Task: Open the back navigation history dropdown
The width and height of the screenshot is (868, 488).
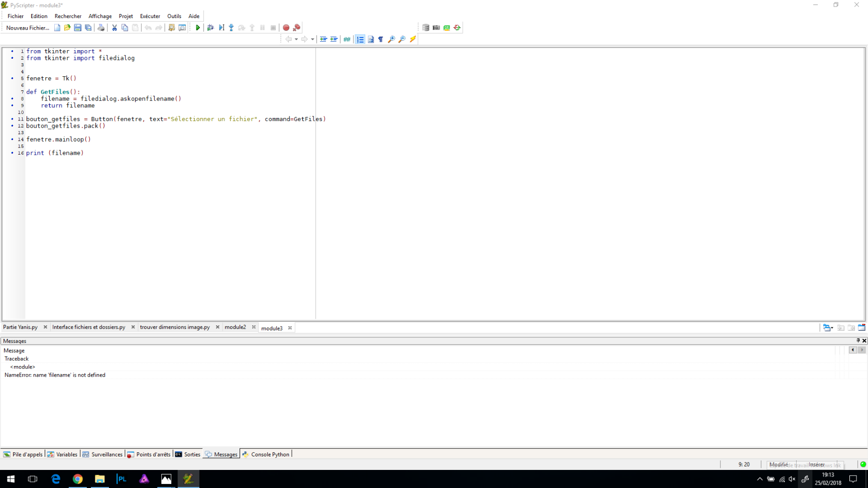Action: tap(297, 39)
